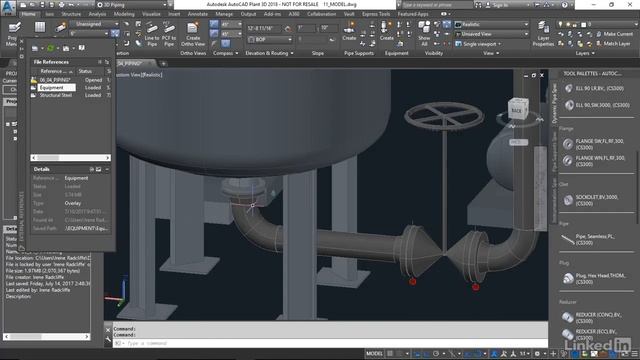Expand the Elevation & Routing panel
Viewport: 640px width, 360px height.
(269, 53)
